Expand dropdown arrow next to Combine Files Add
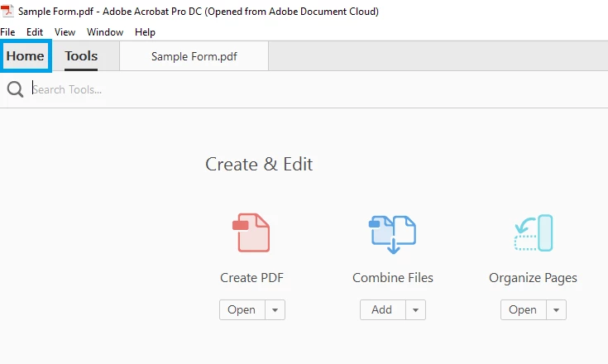Viewport: 608px width, 364px height. (x=415, y=309)
